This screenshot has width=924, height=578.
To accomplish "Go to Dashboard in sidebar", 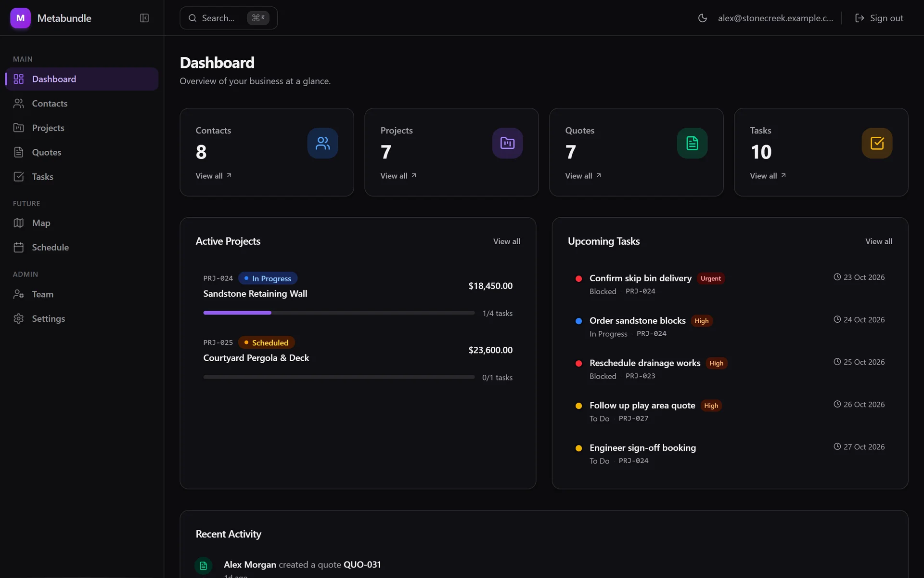I will point(82,79).
